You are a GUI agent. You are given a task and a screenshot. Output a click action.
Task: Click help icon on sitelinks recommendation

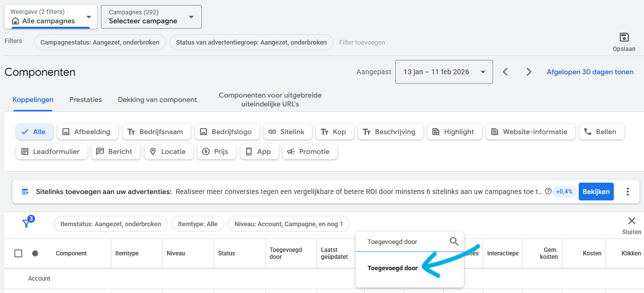pyautogui.click(x=548, y=192)
